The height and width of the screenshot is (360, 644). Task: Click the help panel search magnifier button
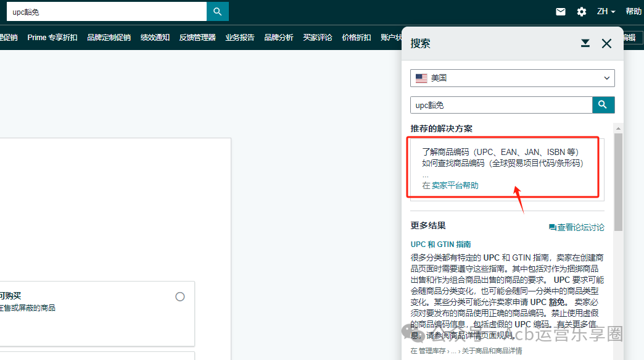[x=603, y=105]
